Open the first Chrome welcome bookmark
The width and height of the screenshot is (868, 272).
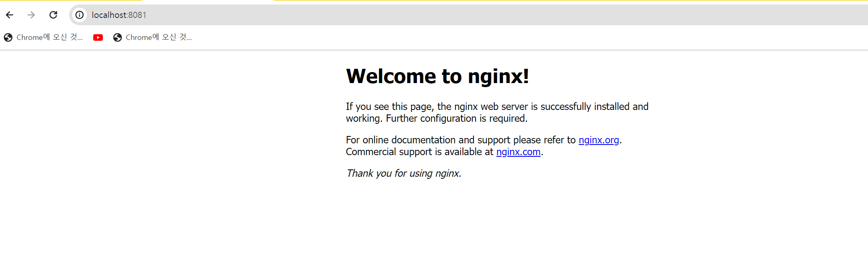[44, 37]
